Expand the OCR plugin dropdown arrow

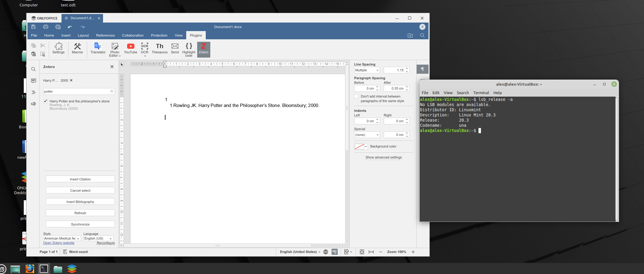tap(145, 56)
